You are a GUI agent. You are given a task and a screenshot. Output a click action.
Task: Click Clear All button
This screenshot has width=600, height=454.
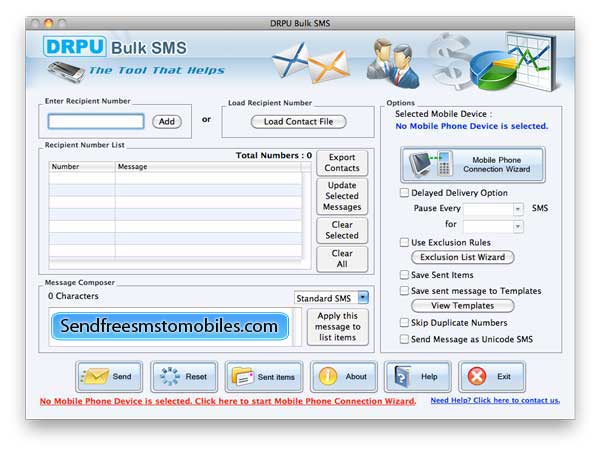pos(342,259)
